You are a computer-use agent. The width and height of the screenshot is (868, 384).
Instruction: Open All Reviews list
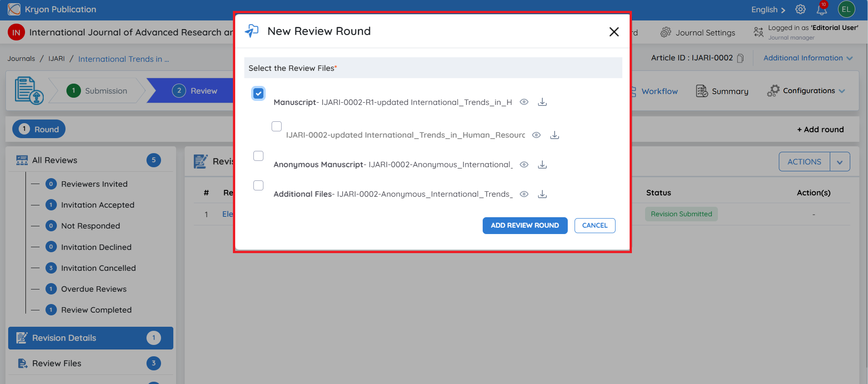[91, 160]
